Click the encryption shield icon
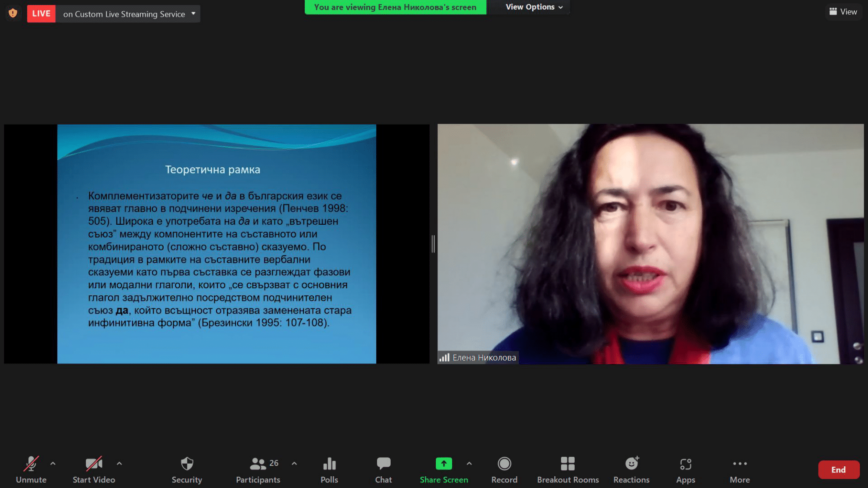This screenshot has height=488, width=868. tap(13, 13)
